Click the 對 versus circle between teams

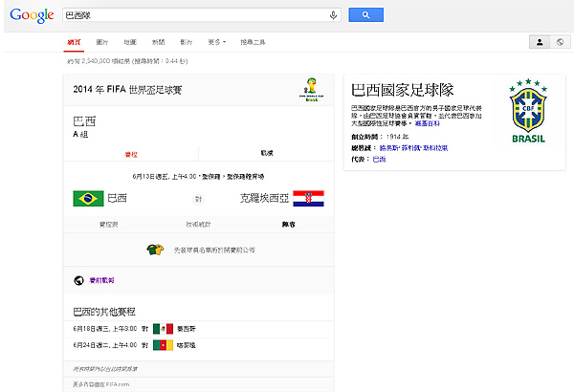coord(198,199)
